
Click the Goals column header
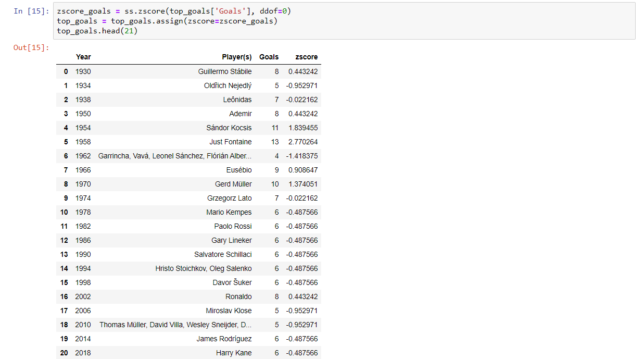(269, 57)
